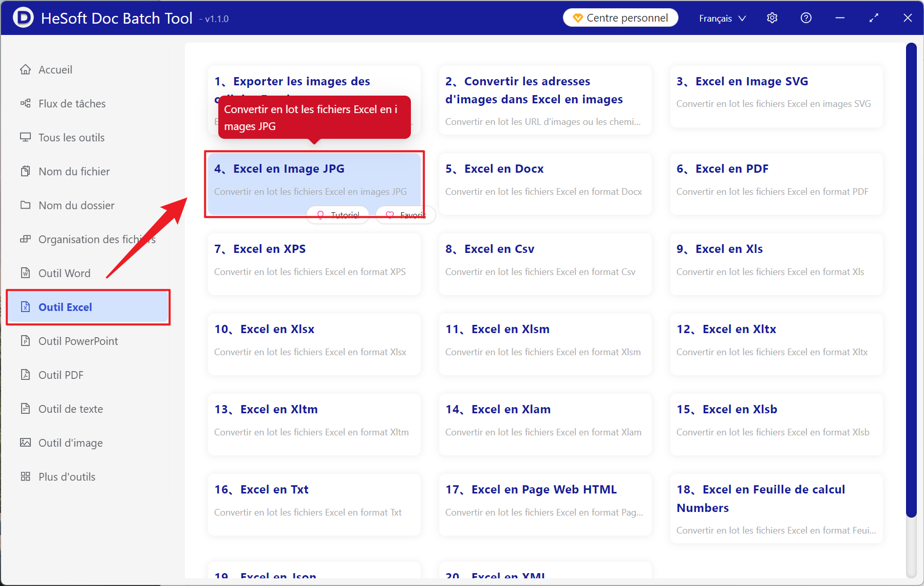Screen dimensions: 924x586
Task: Open the Accueil menu item
Action: click(x=87, y=69)
